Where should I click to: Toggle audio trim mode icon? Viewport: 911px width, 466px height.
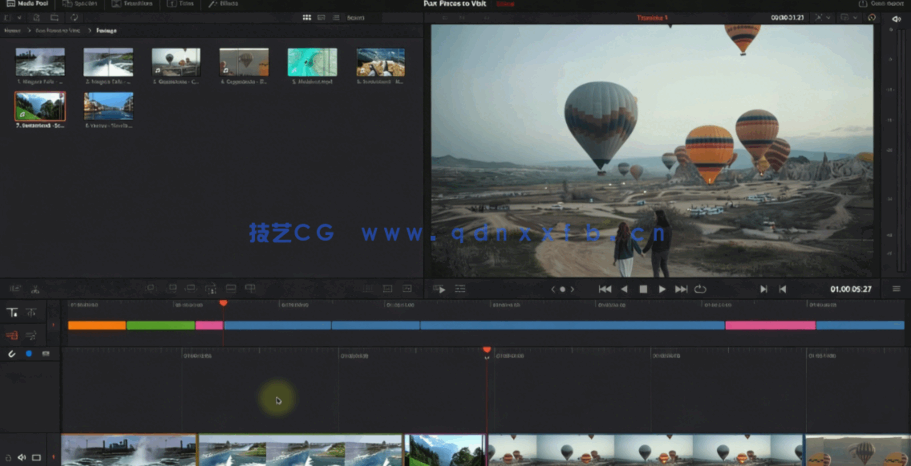point(31,335)
